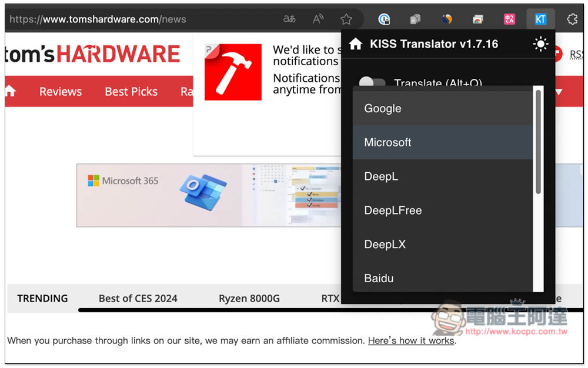Viewport: 588px width, 368px height.
Task: Click the Read aloud icon in address bar
Action: 318,19
